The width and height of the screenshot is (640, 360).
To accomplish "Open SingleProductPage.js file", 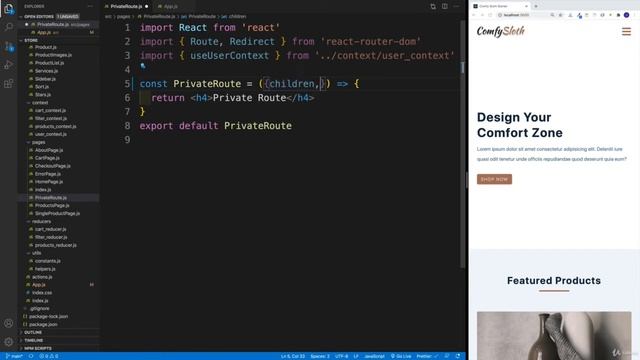I will (x=57, y=213).
